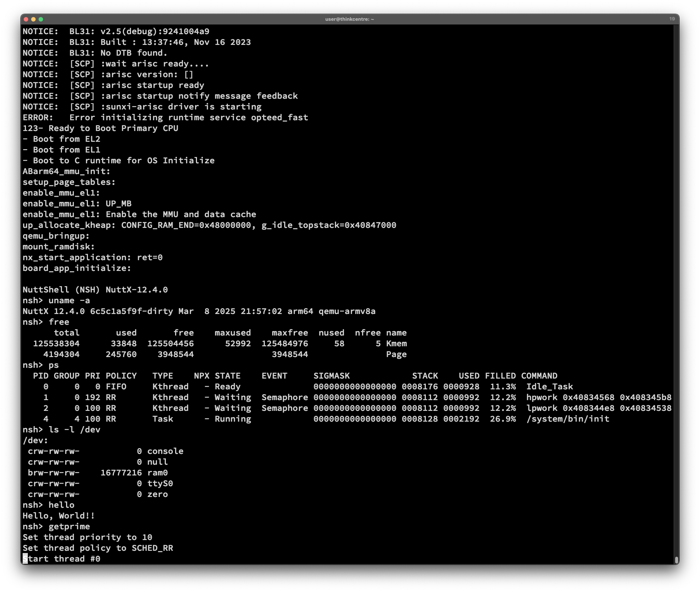The height and width of the screenshot is (592, 700).
Task: Click the "Set thread policy to SCHED_RR" line
Action: [98, 548]
